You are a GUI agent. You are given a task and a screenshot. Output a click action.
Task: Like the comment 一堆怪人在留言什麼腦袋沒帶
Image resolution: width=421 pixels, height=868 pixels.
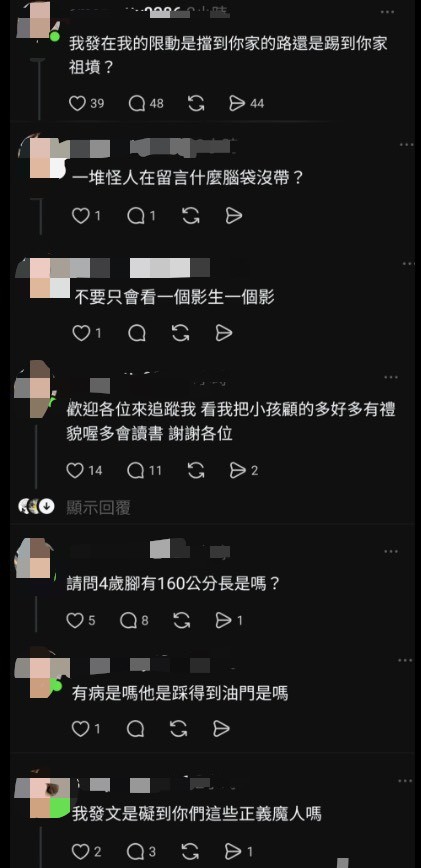click(x=81, y=216)
